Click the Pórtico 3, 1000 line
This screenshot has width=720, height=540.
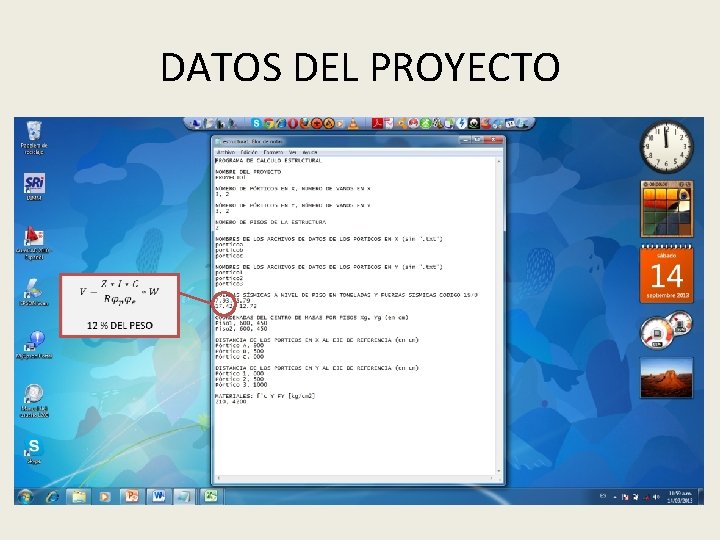241,385
